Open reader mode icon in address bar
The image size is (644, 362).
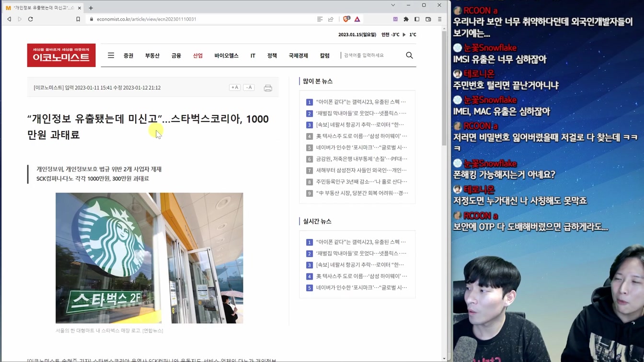(x=320, y=19)
